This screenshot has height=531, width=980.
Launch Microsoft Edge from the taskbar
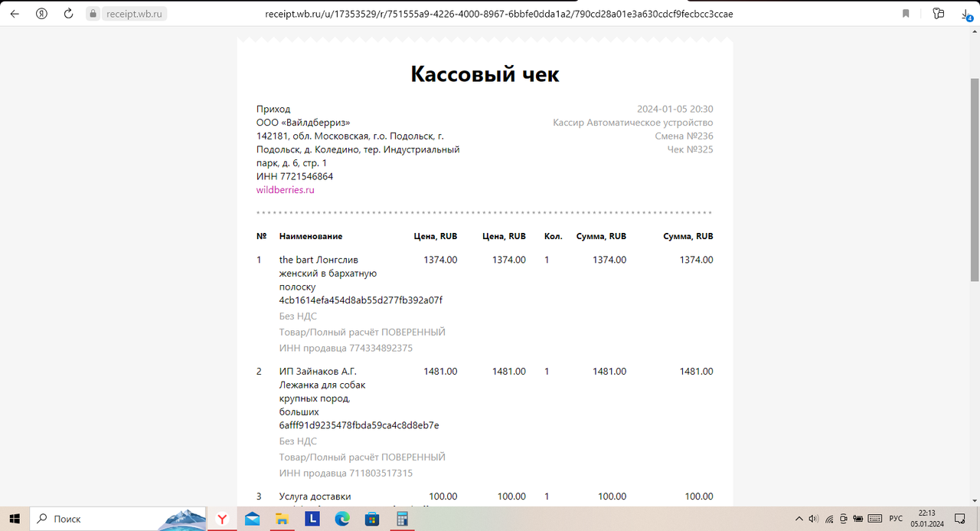[341, 519]
